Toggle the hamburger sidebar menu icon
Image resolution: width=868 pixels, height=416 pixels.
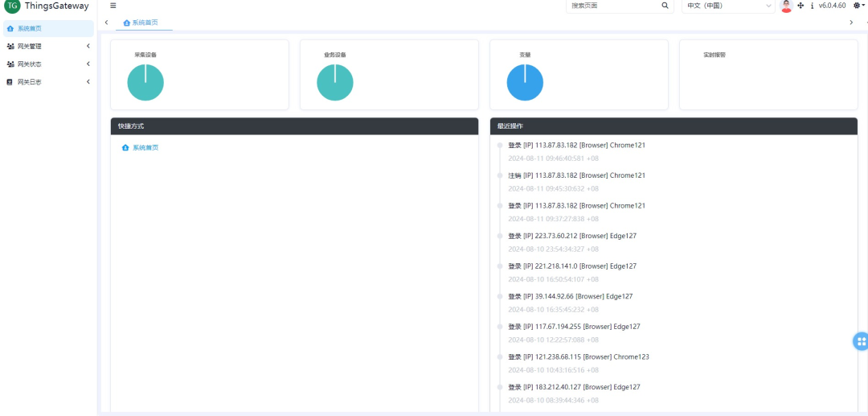pos(113,6)
